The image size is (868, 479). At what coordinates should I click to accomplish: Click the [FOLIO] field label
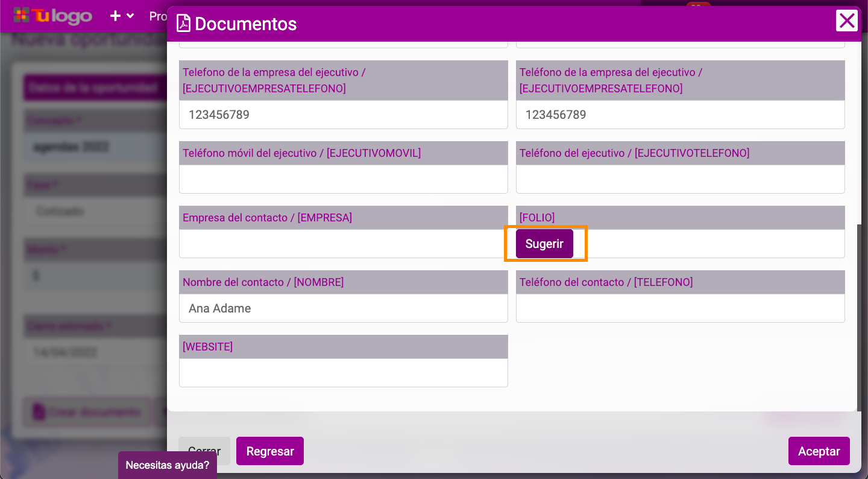(537, 218)
